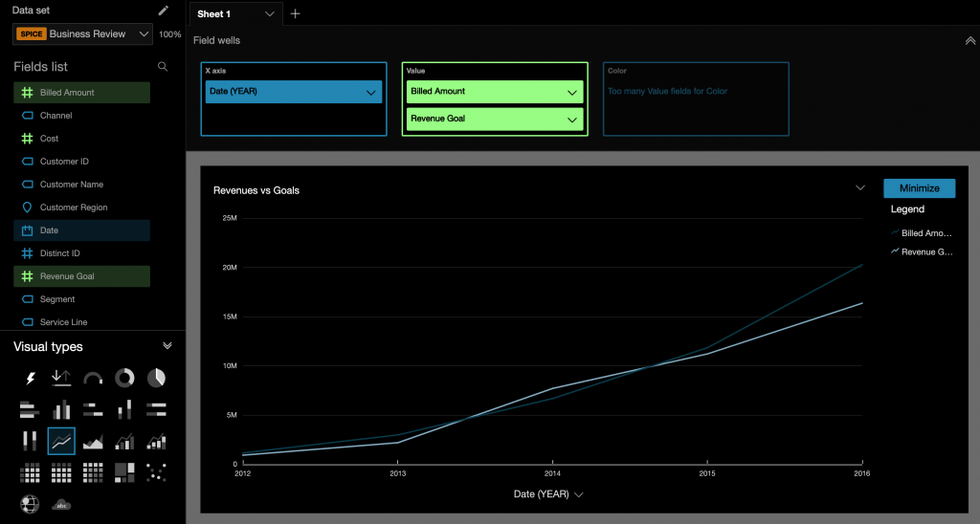This screenshot has height=524, width=980.
Task: Select the AutoGraph lightning bolt visual type
Action: (30, 379)
